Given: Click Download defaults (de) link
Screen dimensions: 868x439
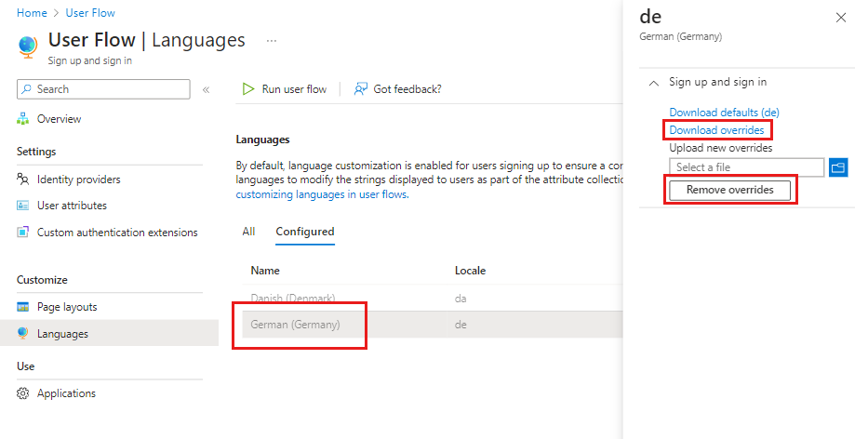Looking at the screenshot, I should pos(724,113).
